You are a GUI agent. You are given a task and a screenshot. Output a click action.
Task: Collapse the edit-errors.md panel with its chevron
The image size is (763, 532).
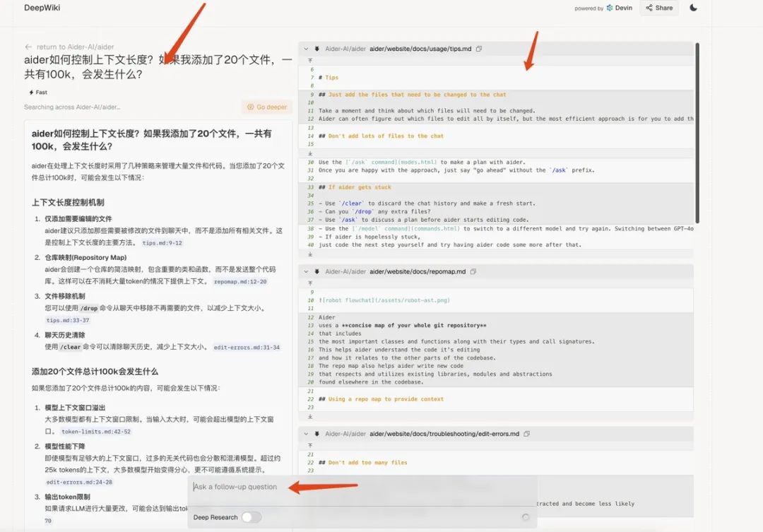[x=306, y=434]
